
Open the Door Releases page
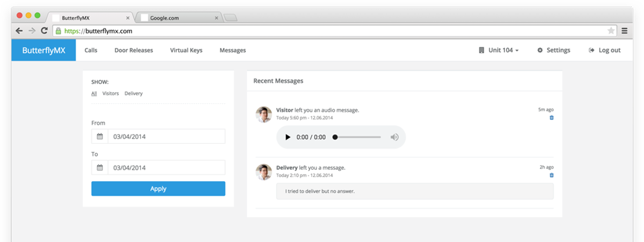click(x=134, y=50)
